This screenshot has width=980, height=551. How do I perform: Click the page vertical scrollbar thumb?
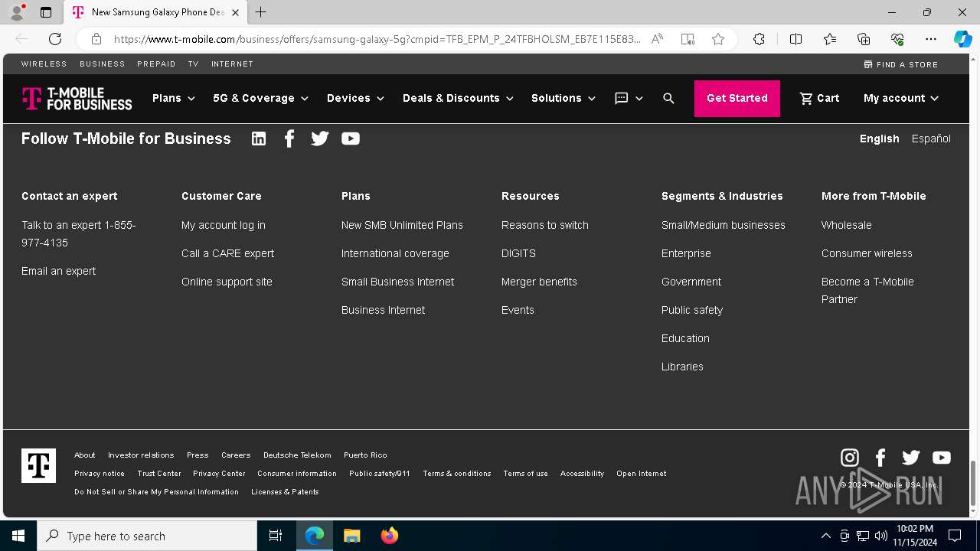click(x=974, y=483)
